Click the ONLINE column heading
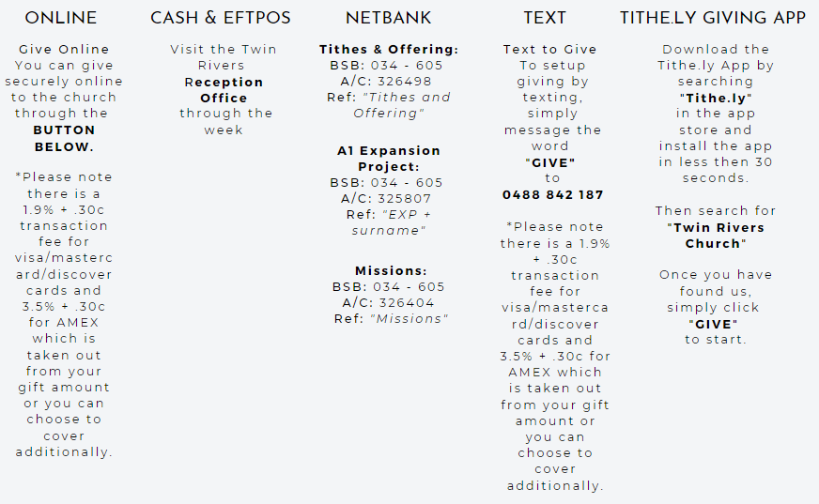 [61, 18]
